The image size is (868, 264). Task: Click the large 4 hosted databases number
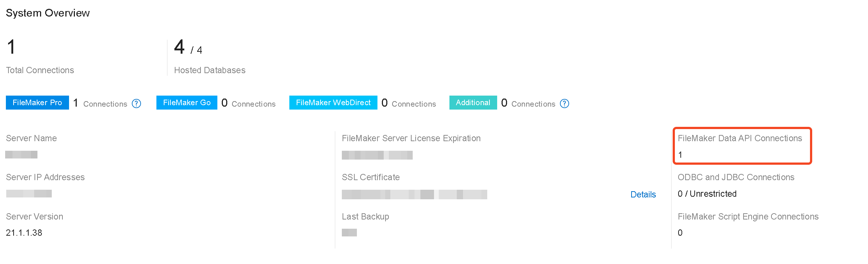(179, 47)
